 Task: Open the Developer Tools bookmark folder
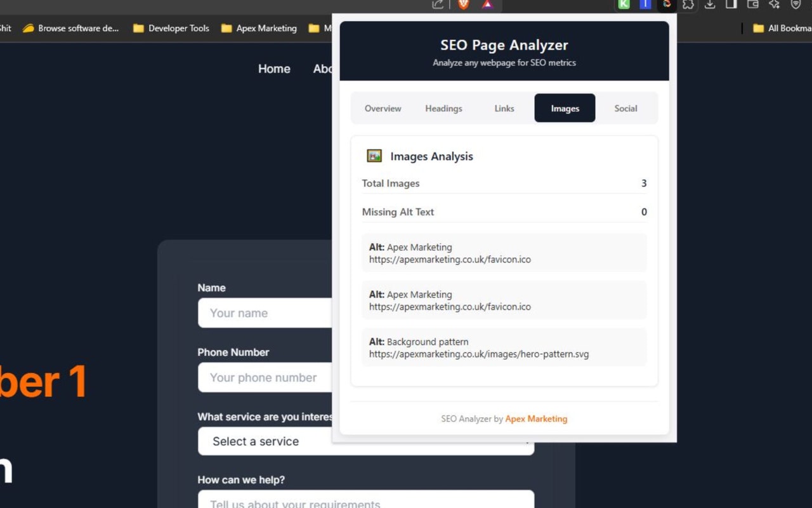[171, 28]
